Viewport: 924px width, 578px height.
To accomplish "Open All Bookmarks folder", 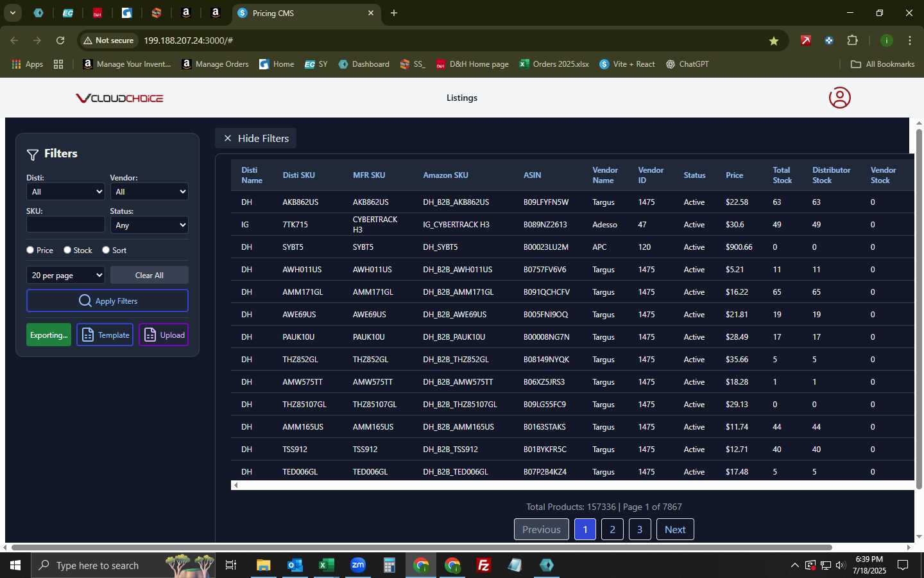I will (x=882, y=64).
